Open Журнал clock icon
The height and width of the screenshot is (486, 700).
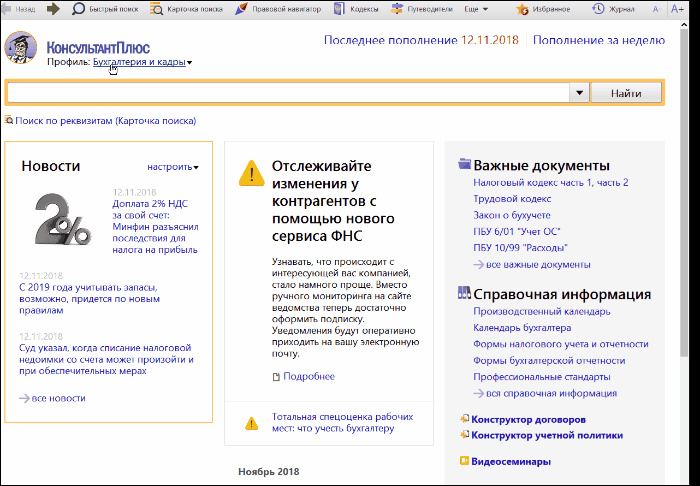tap(598, 8)
